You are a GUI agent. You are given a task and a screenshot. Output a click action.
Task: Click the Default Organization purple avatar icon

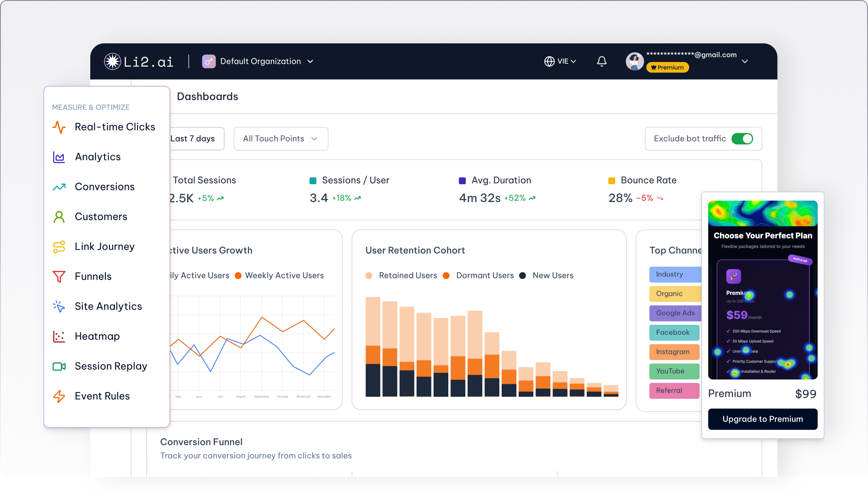coord(209,62)
